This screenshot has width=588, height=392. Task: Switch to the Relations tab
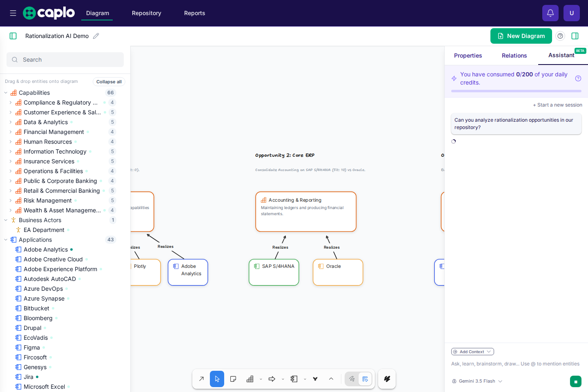point(514,56)
